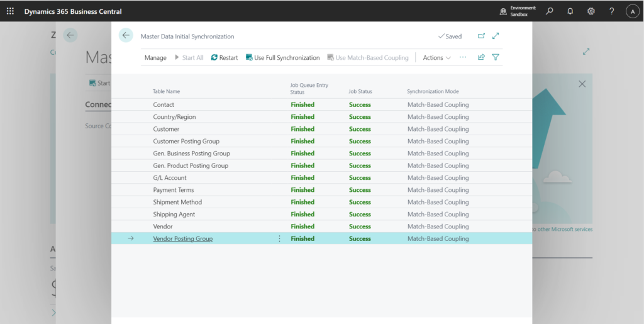Select the Vendor table name
644x324 pixels.
163,226
